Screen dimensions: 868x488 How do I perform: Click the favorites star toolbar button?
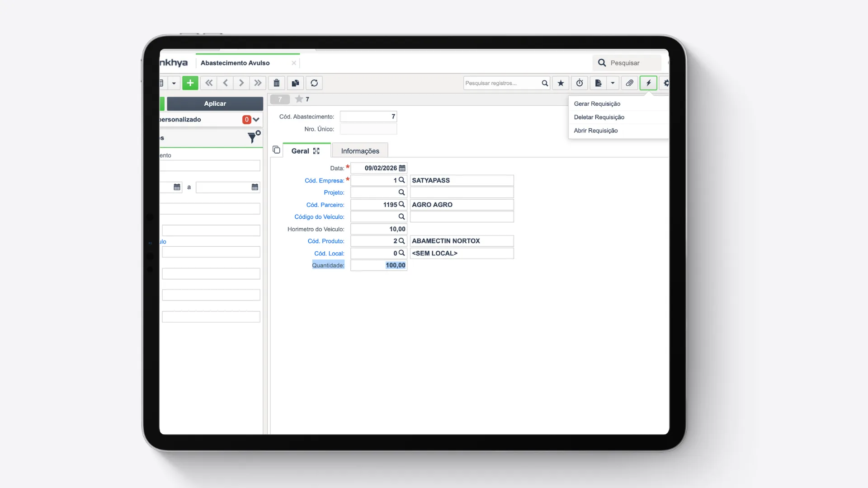[x=561, y=83]
